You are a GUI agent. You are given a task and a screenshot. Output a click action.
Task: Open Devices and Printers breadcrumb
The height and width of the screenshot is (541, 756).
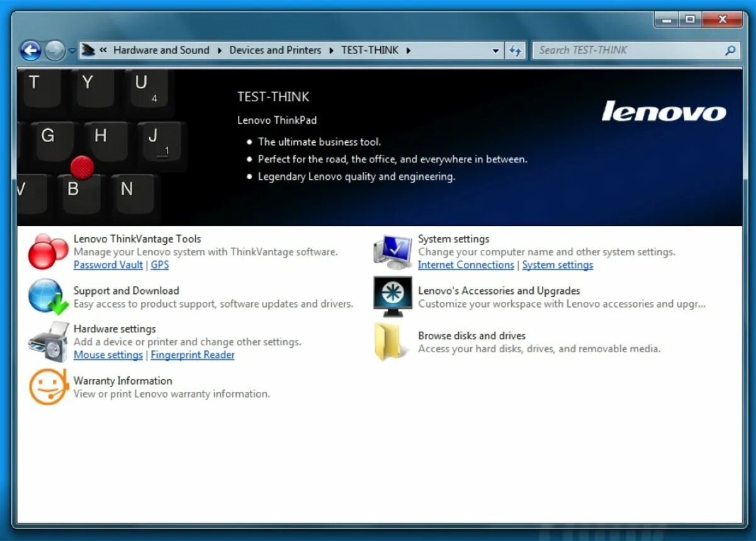(275, 50)
